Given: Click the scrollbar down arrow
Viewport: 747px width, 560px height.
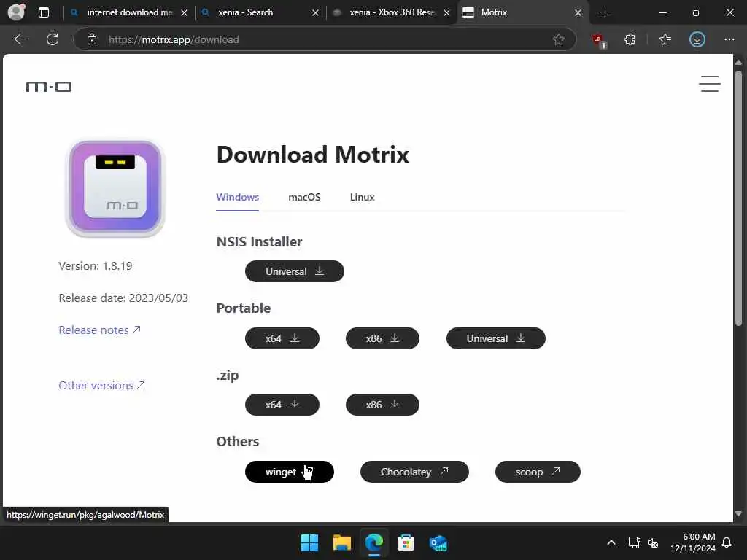Looking at the screenshot, I should pos(738,514).
